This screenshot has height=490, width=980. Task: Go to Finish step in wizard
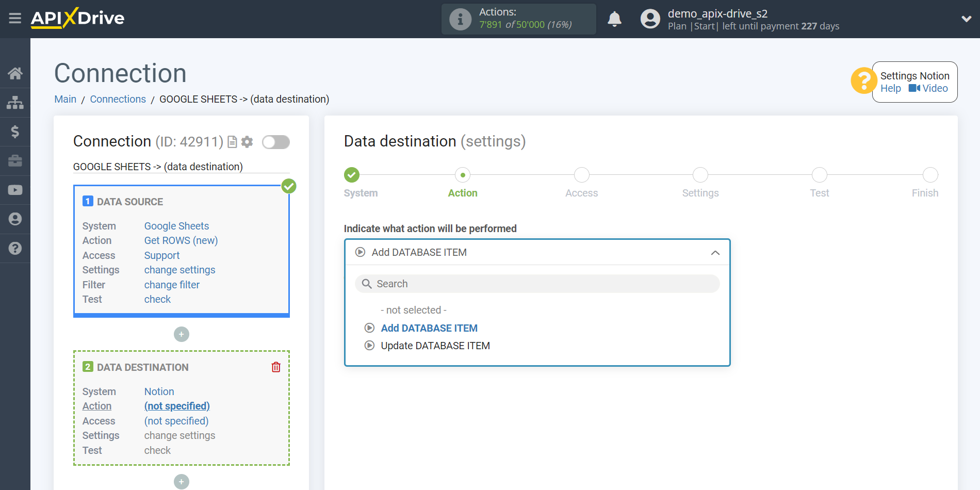(930, 175)
